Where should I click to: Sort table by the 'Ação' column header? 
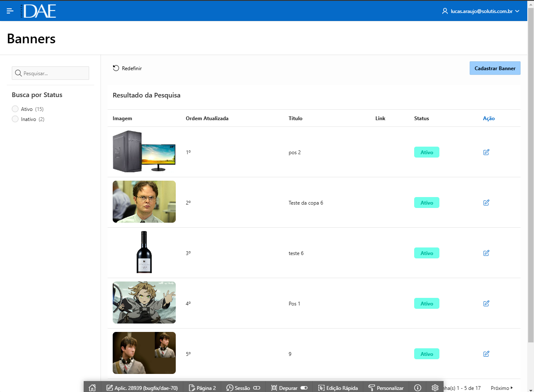click(x=489, y=118)
